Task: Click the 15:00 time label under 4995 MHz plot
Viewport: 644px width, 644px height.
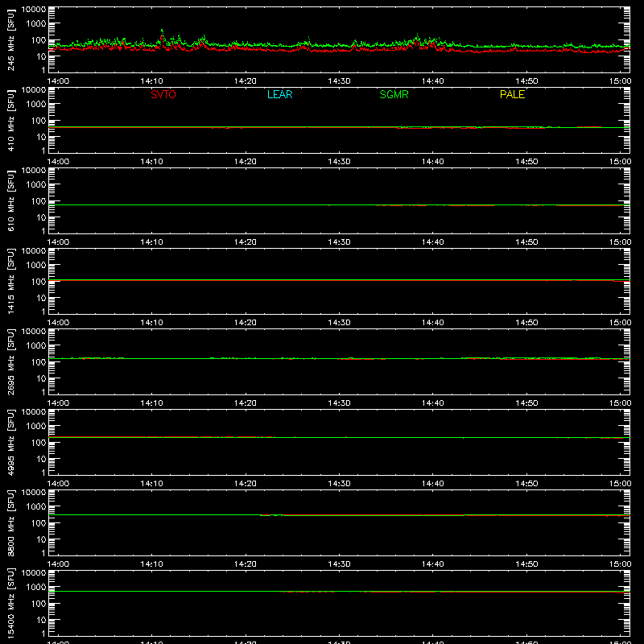Action: point(620,484)
